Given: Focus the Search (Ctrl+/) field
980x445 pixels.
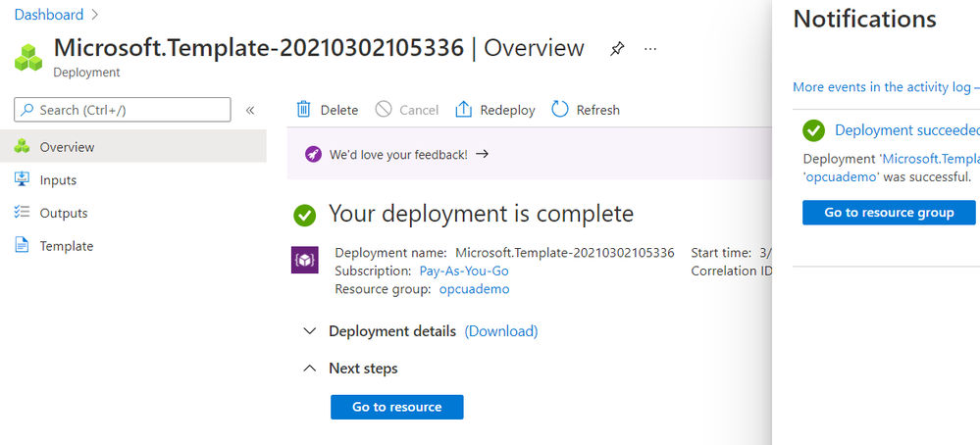Looking at the screenshot, I should click(x=123, y=110).
